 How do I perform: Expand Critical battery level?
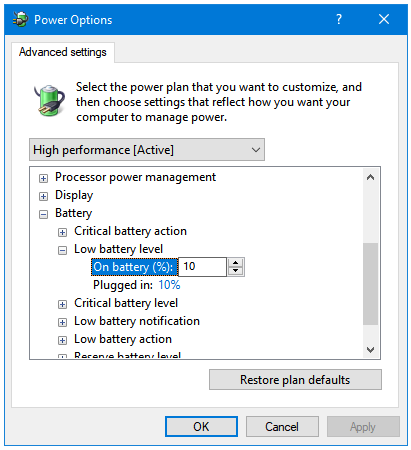[62, 304]
